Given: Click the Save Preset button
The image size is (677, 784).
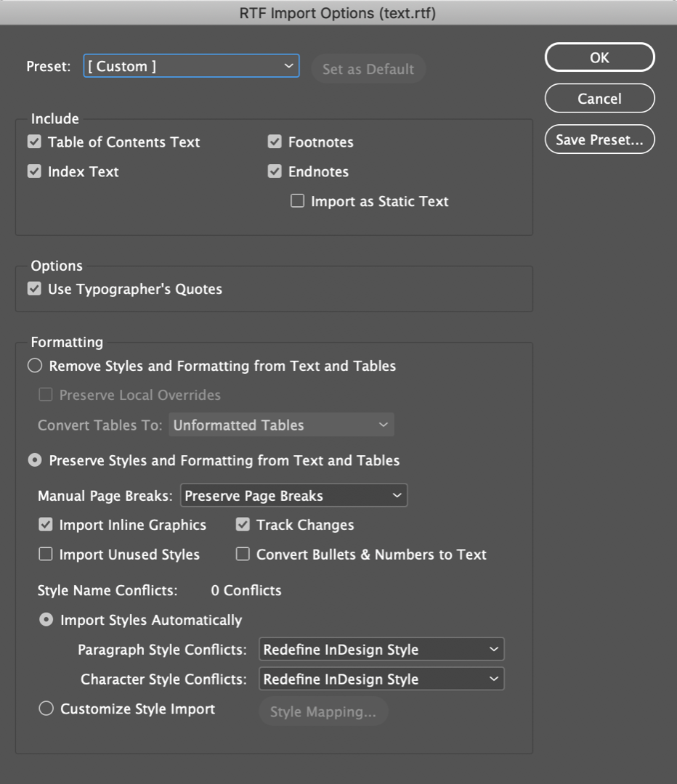Looking at the screenshot, I should pos(599,140).
